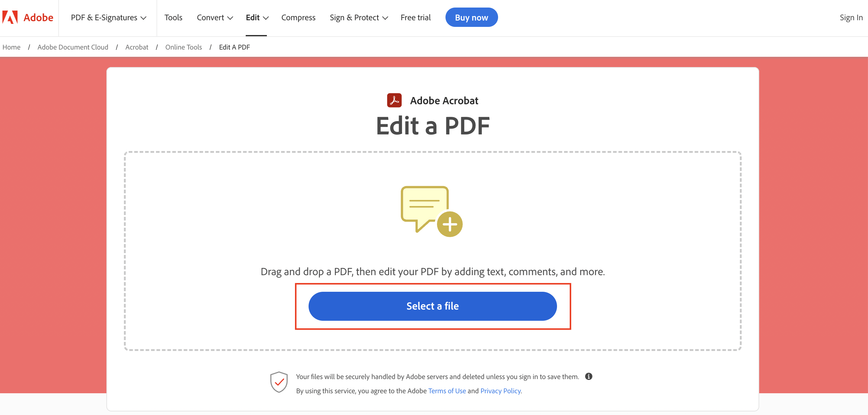Click the Tools menu item

click(x=173, y=17)
